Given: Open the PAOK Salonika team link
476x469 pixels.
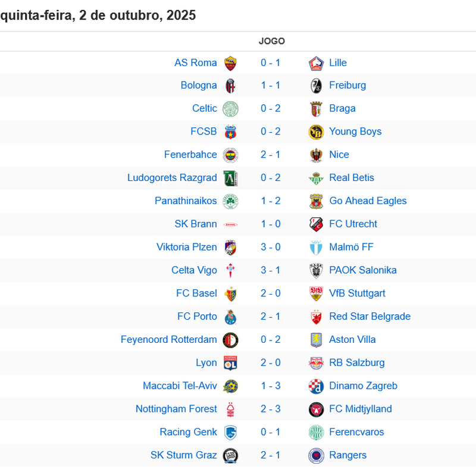Looking at the screenshot, I should pyautogui.click(x=363, y=270).
